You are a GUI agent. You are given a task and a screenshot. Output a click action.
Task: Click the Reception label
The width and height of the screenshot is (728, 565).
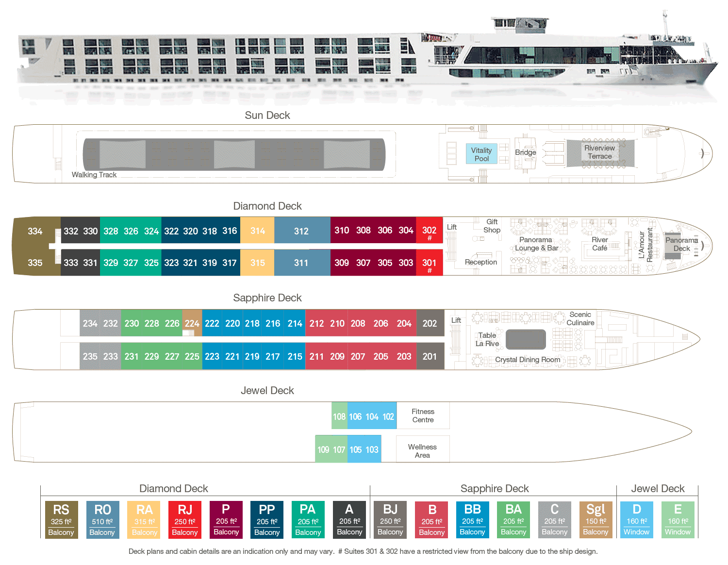point(481,262)
